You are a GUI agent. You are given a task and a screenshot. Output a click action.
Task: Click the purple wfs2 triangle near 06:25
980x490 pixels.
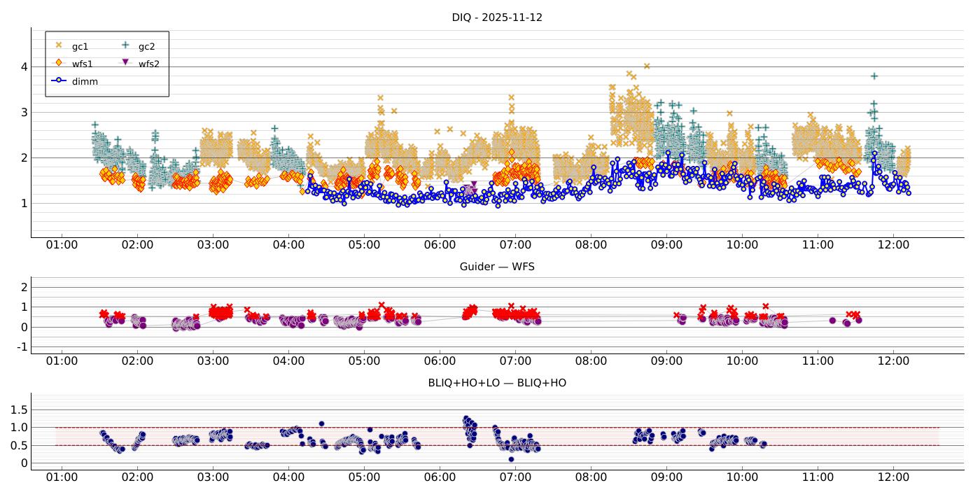point(473,185)
